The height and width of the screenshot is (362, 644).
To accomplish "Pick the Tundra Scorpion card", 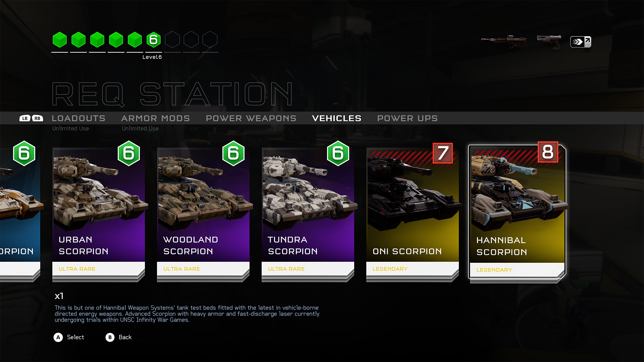I will [308, 212].
